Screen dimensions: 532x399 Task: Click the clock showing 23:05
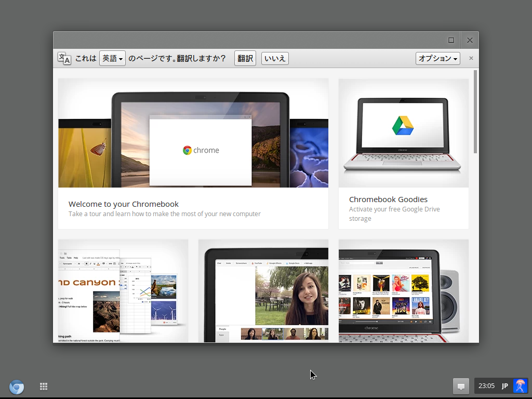pos(486,386)
